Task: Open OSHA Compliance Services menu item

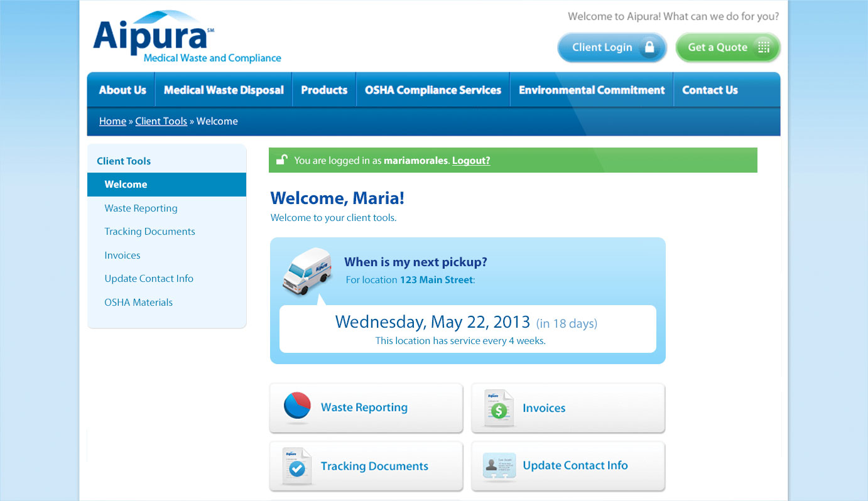Action: point(433,90)
